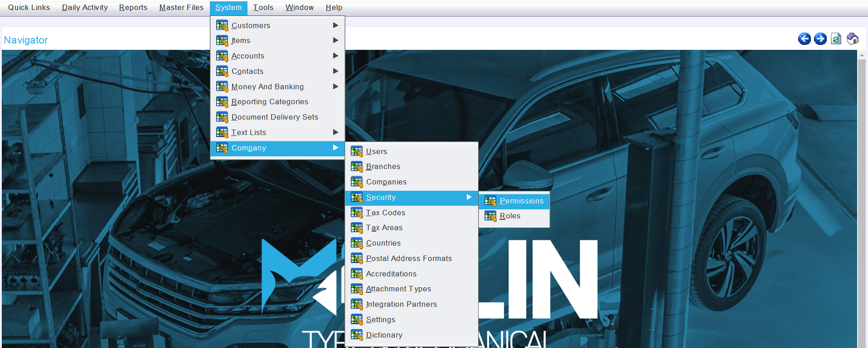Select the Permissions menu entry

tap(514, 201)
